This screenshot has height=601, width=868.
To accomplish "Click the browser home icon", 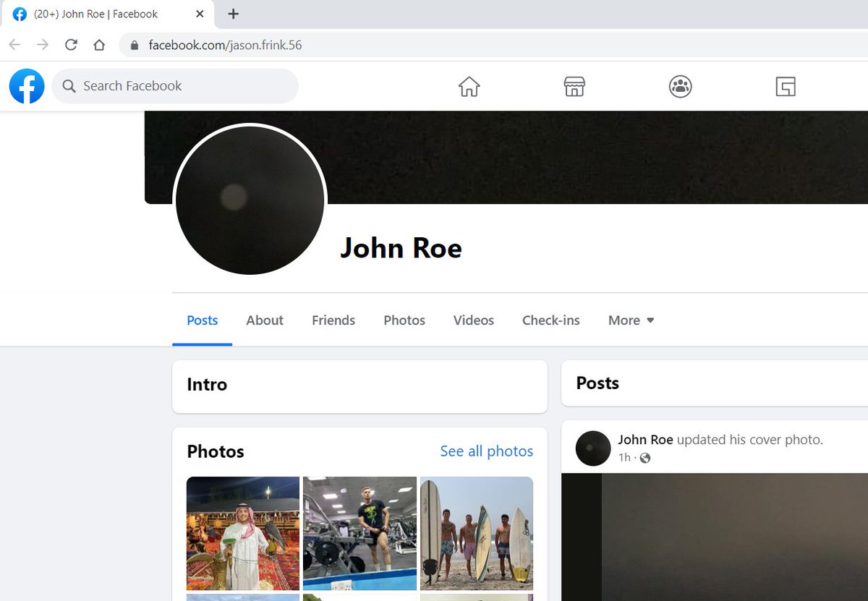I will [99, 45].
